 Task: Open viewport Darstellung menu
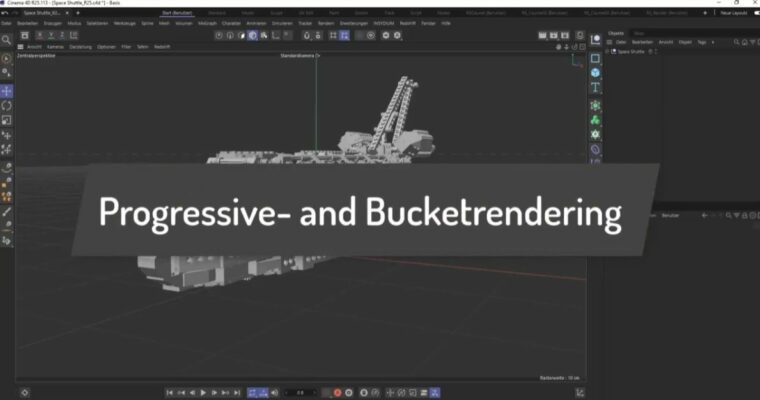point(80,47)
